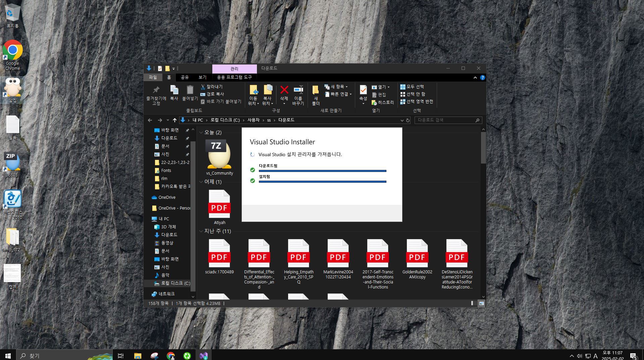Click the download (다운로드됨) progress bar

tap(322, 171)
